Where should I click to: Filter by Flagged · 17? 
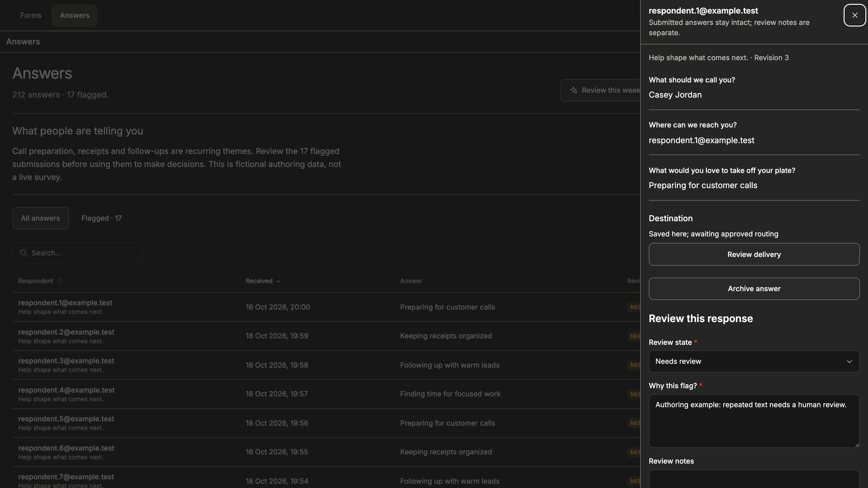101,218
